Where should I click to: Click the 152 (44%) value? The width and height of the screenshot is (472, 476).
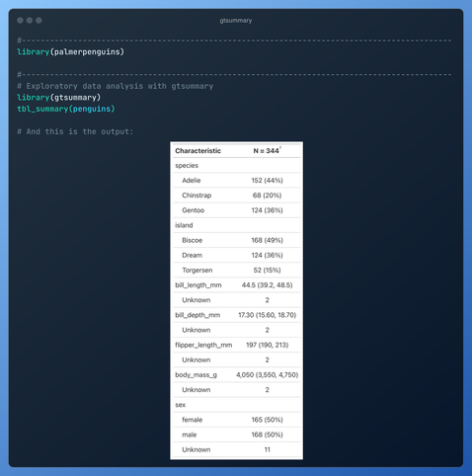pos(267,181)
